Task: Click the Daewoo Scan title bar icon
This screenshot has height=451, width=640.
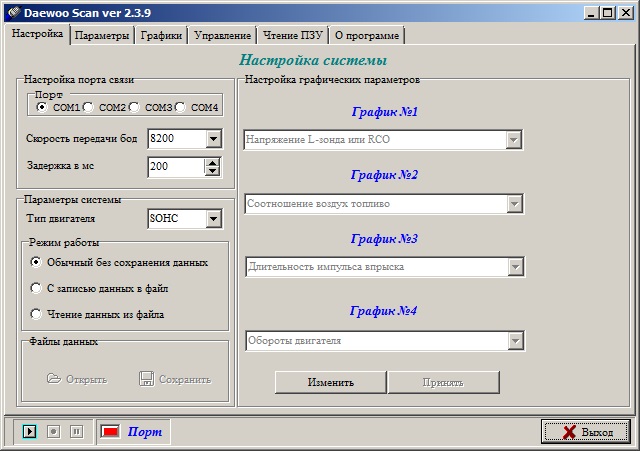Action: 12,11
